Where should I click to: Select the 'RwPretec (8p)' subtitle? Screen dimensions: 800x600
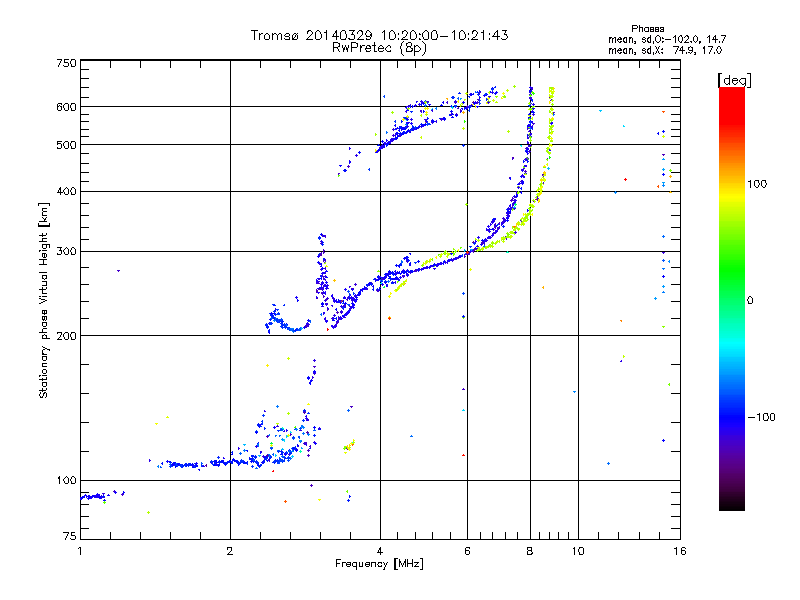tap(379, 48)
